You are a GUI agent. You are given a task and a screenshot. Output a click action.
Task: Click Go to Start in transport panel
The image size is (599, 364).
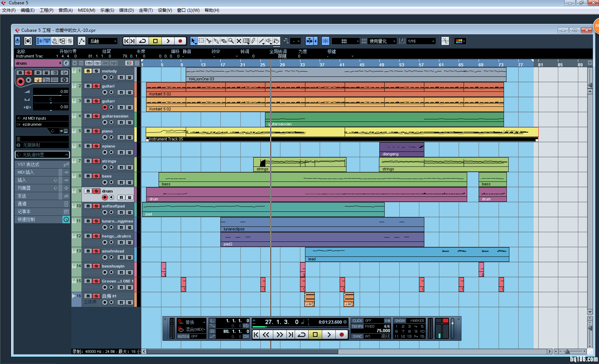256,335
